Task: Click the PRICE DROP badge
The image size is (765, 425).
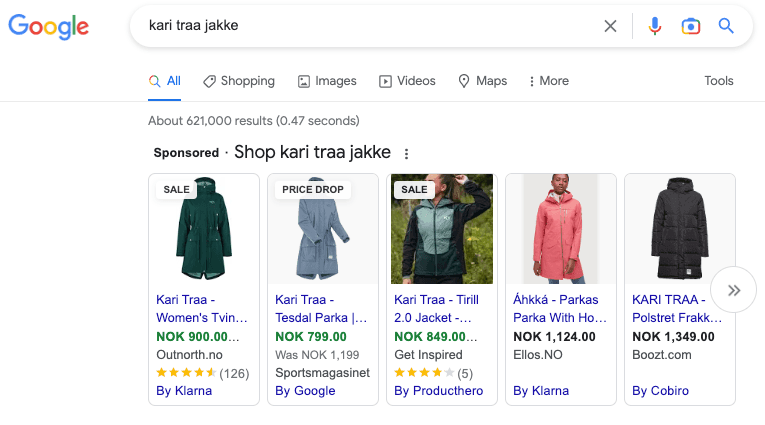Action: [313, 189]
